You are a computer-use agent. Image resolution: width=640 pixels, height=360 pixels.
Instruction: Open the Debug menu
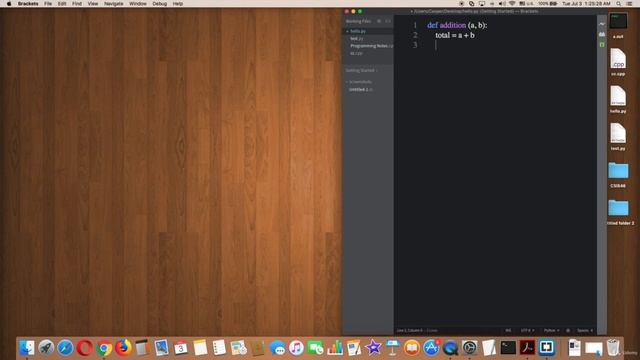[x=160, y=4]
